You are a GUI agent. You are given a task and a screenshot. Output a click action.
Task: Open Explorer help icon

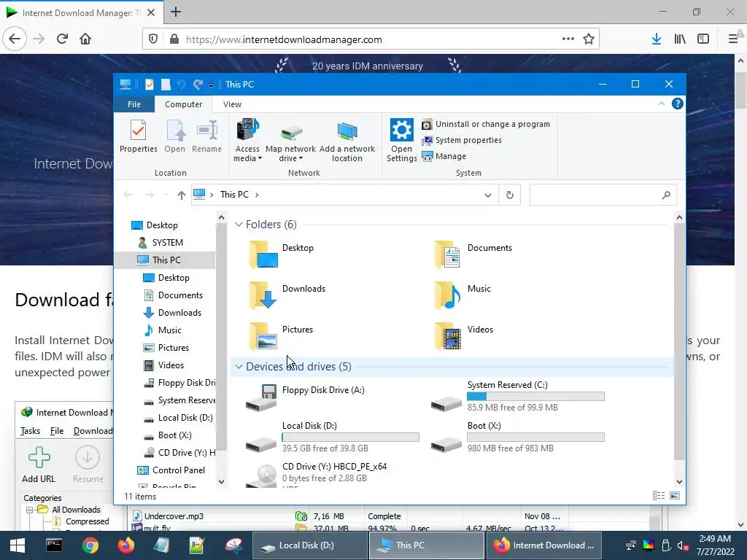click(x=677, y=104)
